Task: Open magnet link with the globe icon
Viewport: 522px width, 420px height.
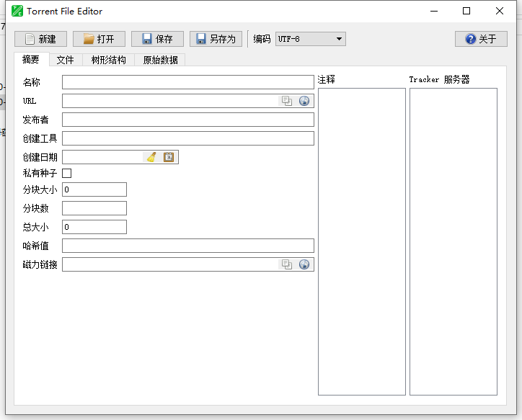Action: (304, 264)
